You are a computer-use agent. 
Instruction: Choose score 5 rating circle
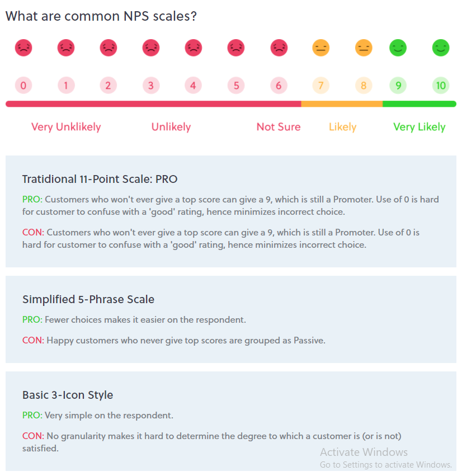(236, 86)
